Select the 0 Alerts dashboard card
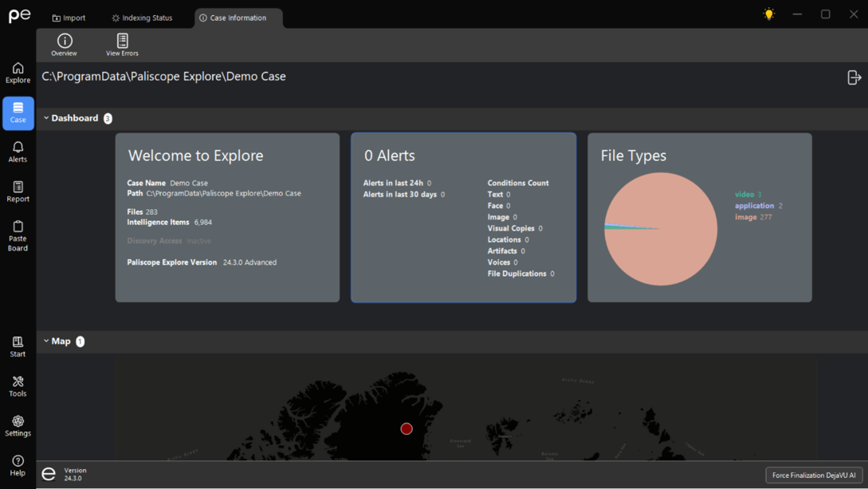This screenshot has width=868, height=489. (x=463, y=217)
